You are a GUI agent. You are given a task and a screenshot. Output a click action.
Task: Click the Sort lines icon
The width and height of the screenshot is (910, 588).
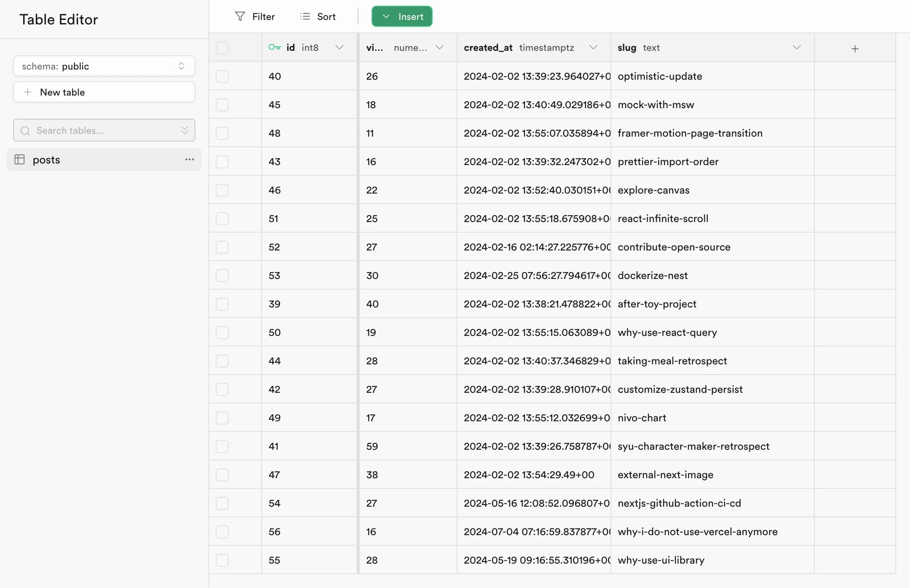[305, 16]
